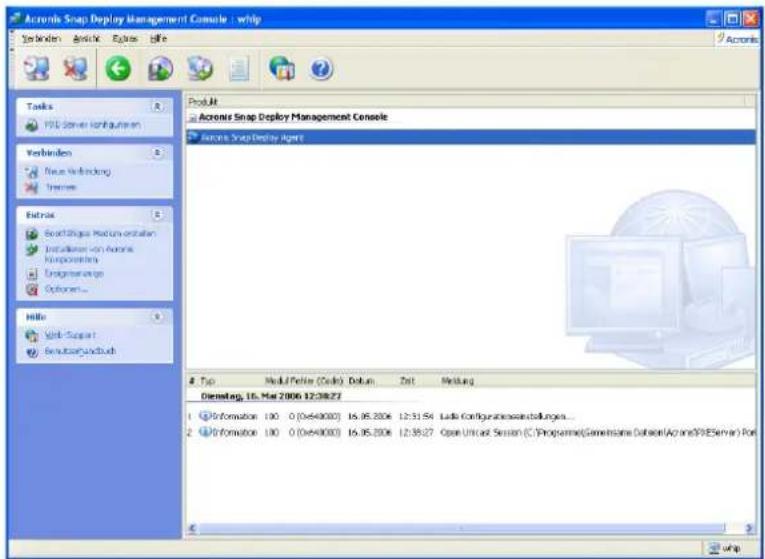
Task: Select the Acronis Snap Deploy Agent row
Action: tap(471, 137)
